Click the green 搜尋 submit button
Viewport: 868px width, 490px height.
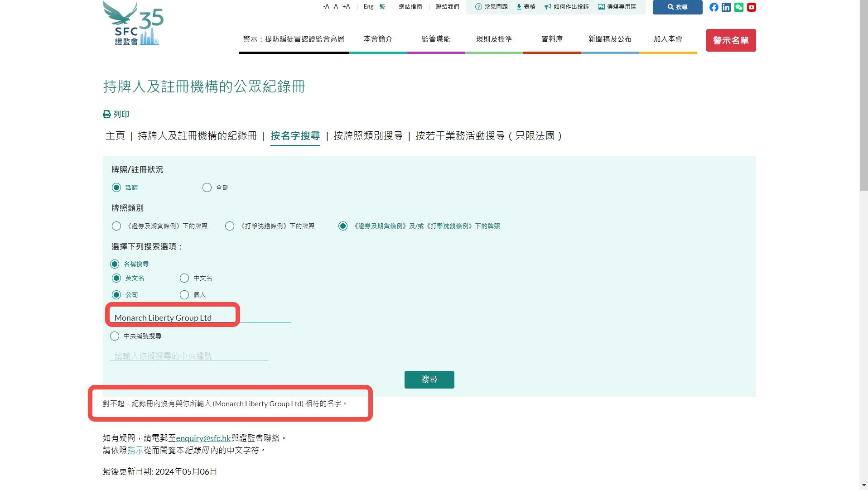point(429,380)
